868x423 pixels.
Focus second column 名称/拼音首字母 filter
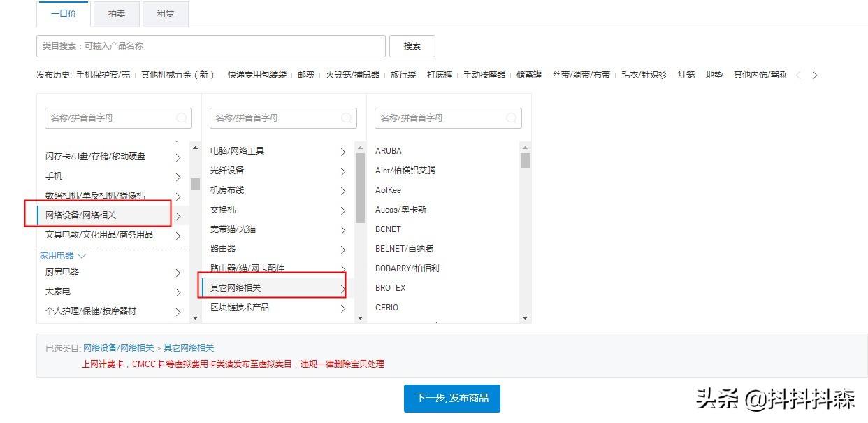(283, 118)
